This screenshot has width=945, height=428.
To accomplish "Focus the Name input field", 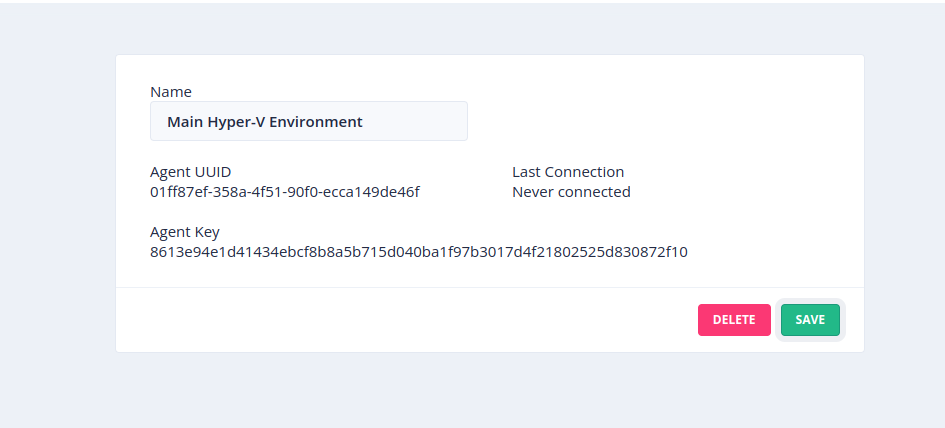I will [x=308, y=122].
